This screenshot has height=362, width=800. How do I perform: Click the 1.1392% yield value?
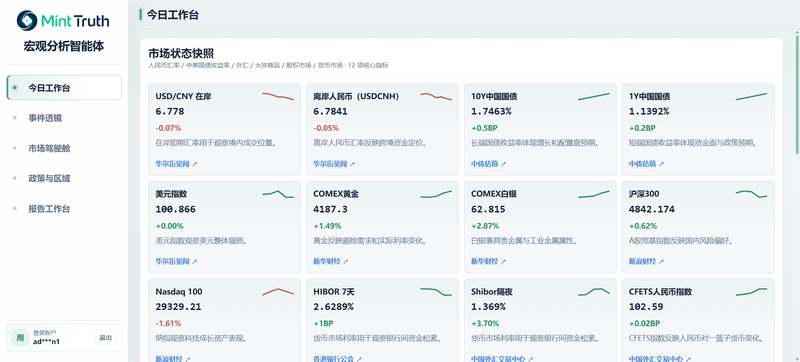click(x=649, y=111)
